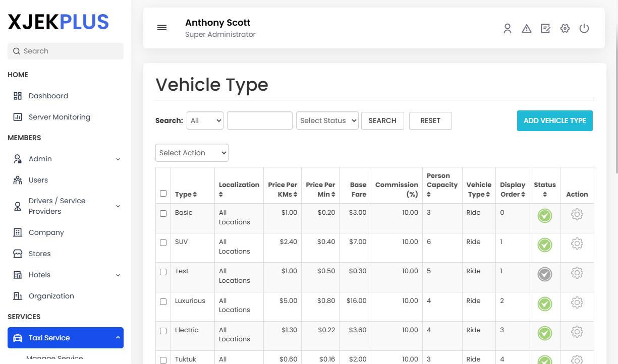
Task: Open the edit notes icon in the header
Action: [545, 28]
